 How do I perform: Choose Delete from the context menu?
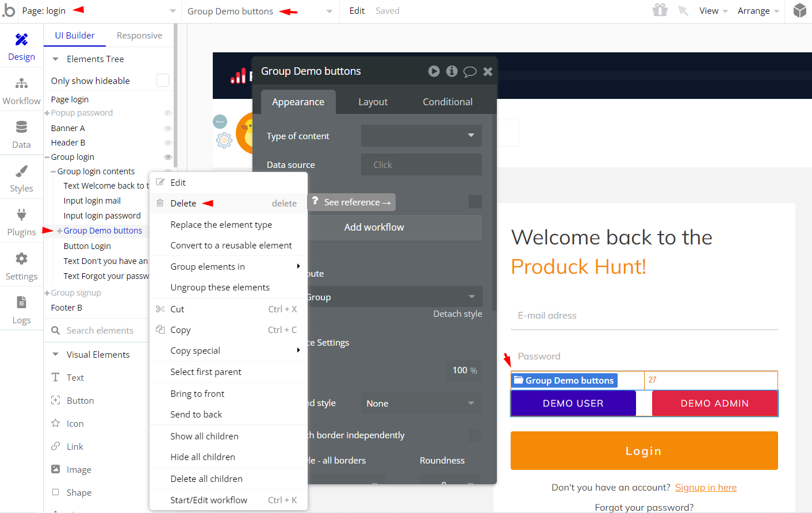(228, 203)
